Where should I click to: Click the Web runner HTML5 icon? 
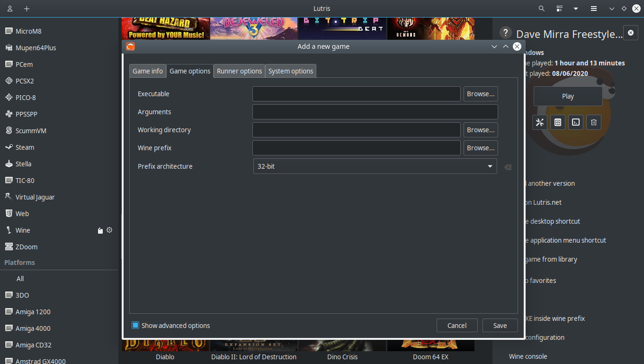click(9, 214)
